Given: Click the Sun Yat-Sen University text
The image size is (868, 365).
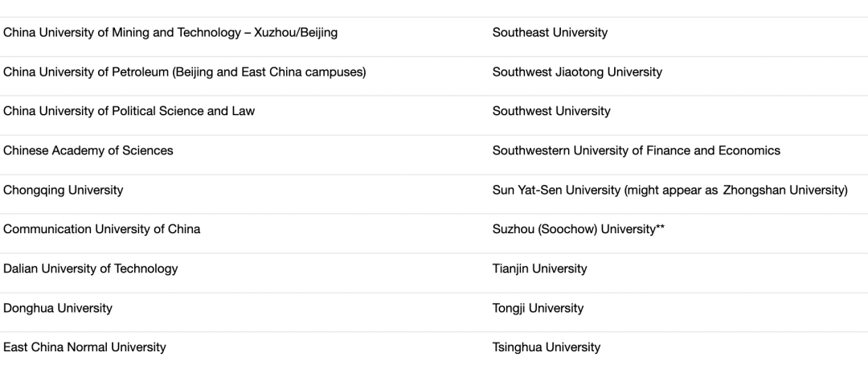Looking at the screenshot, I should tap(556, 190).
